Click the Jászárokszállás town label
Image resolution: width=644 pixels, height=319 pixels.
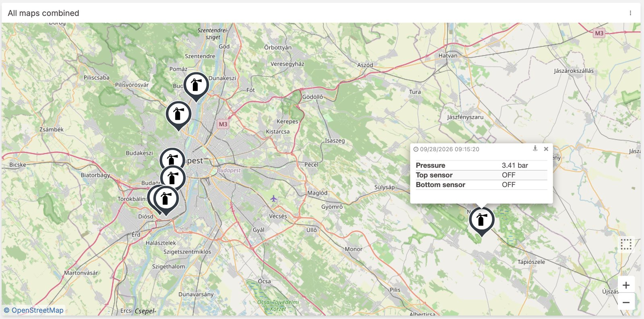click(574, 71)
